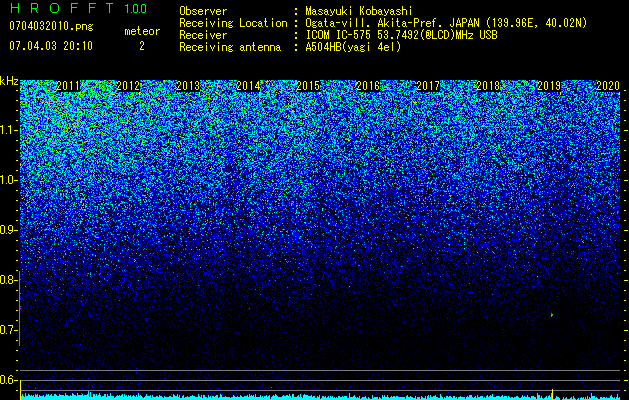This screenshot has height=400, width=629.
Task: Select the file name 0704032010.png
Action: click(51, 26)
